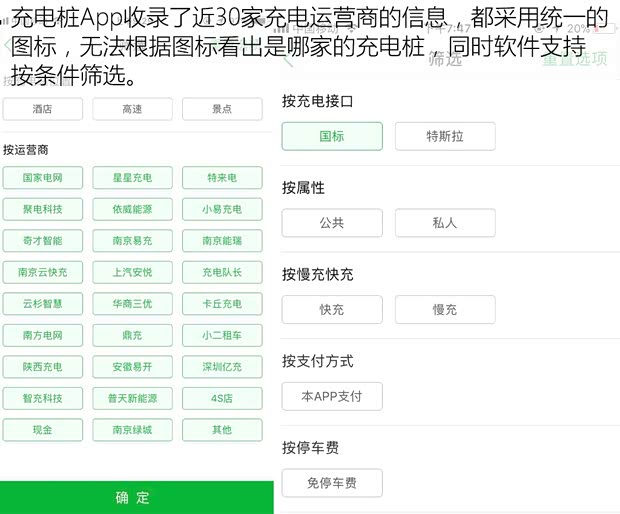Choose the 智充科技 operator option
The height and width of the screenshot is (514, 620).
point(43,398)
